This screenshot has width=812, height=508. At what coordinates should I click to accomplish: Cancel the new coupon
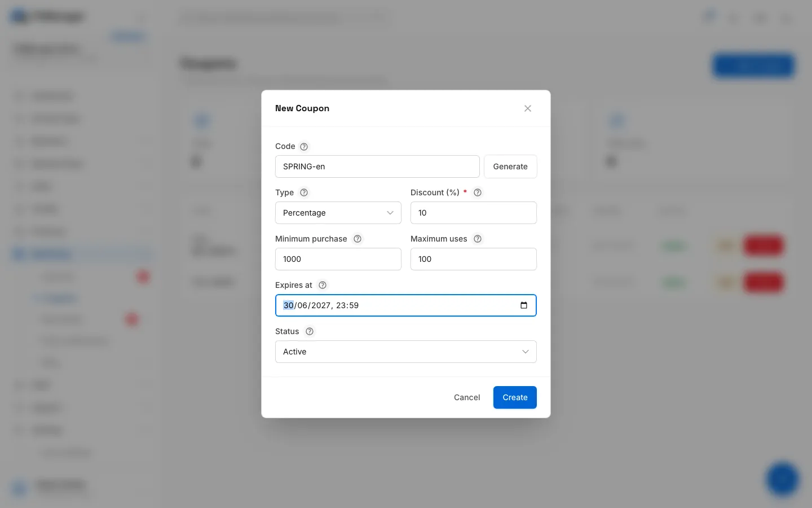click(x=467, y=397)
